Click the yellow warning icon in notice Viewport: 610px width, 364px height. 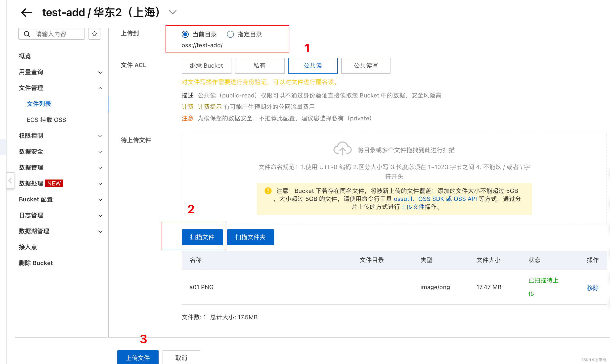point(268,191)
